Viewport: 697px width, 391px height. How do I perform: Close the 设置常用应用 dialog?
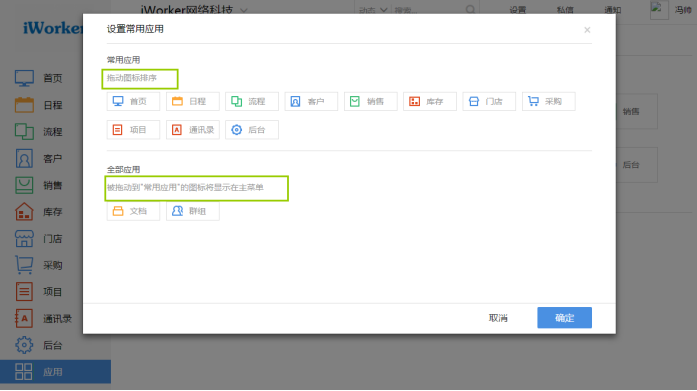click(x=587, y=30)
